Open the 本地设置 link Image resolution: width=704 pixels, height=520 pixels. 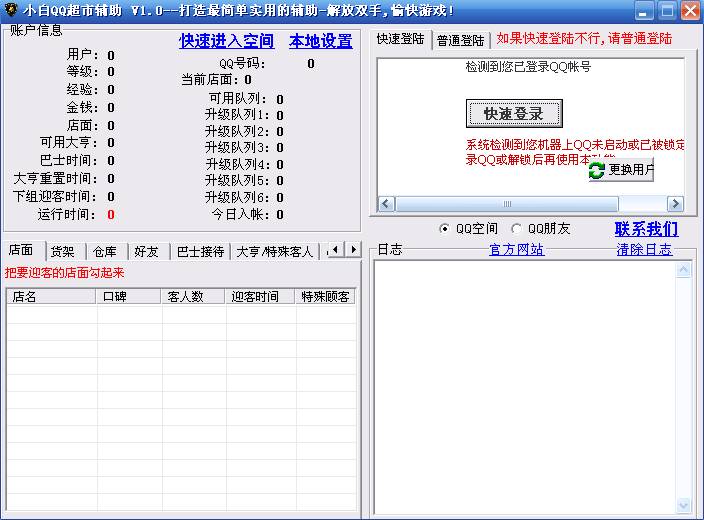coord(321,41)
